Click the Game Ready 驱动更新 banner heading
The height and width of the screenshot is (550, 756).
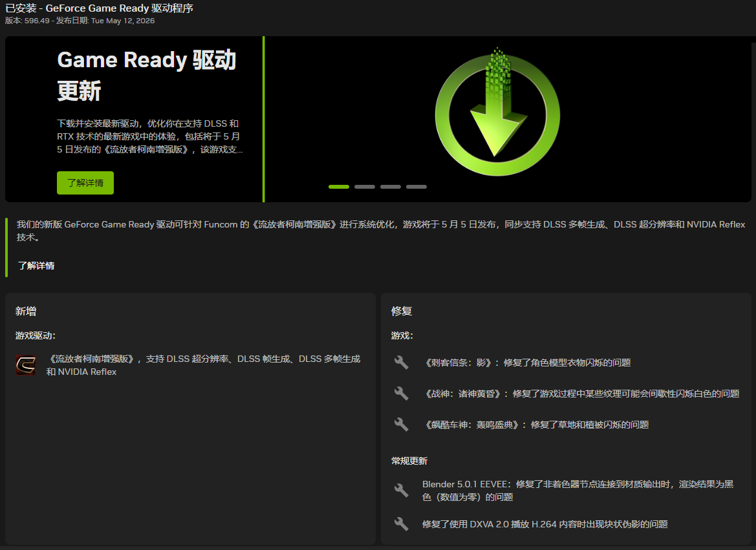pyautogui.click(x=147, y=75)
